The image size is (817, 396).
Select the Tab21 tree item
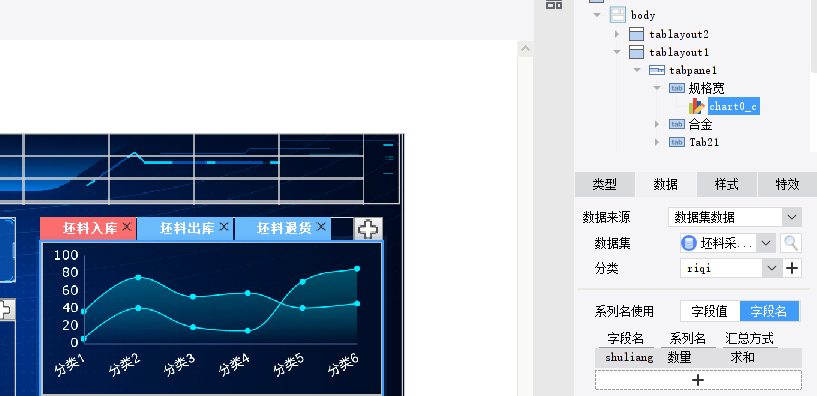tap(704, 142)
